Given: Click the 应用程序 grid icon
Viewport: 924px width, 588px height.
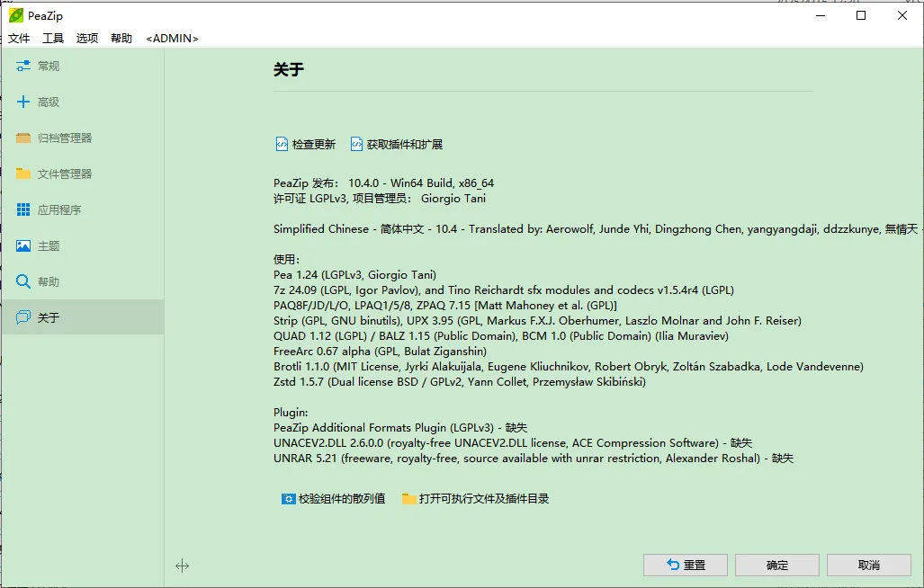Looking at the screenshot, I should tap(23, 209).
